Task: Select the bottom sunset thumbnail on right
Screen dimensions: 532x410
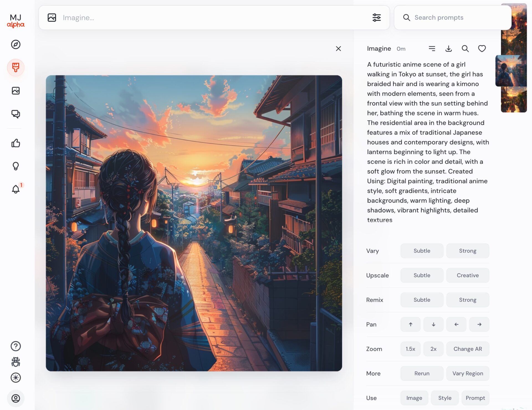Action: coord(514,100)
